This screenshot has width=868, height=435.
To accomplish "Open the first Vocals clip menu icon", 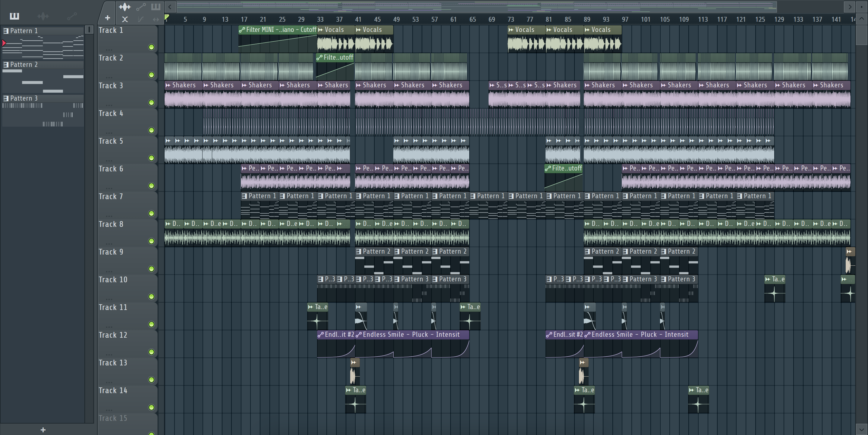I will 320,30.
